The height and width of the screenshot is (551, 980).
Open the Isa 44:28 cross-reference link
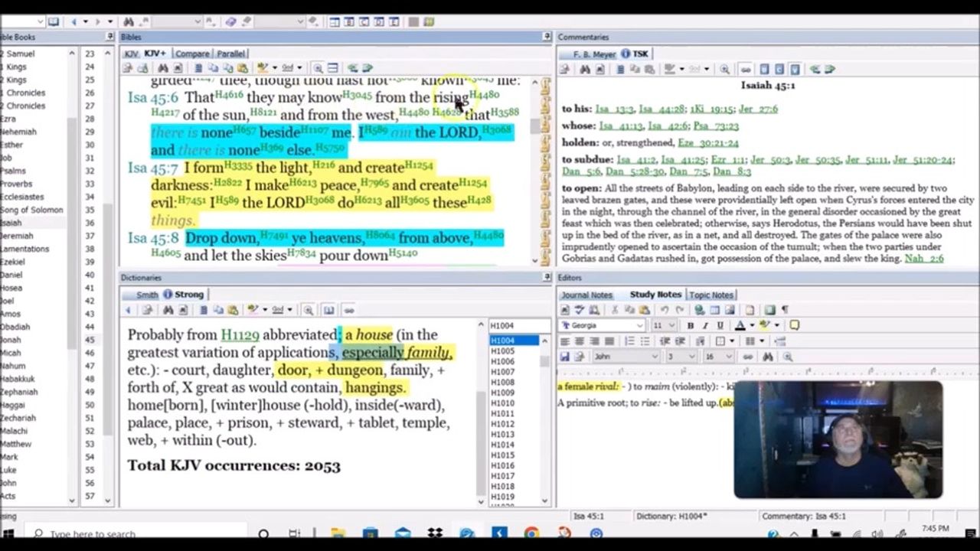661,109
